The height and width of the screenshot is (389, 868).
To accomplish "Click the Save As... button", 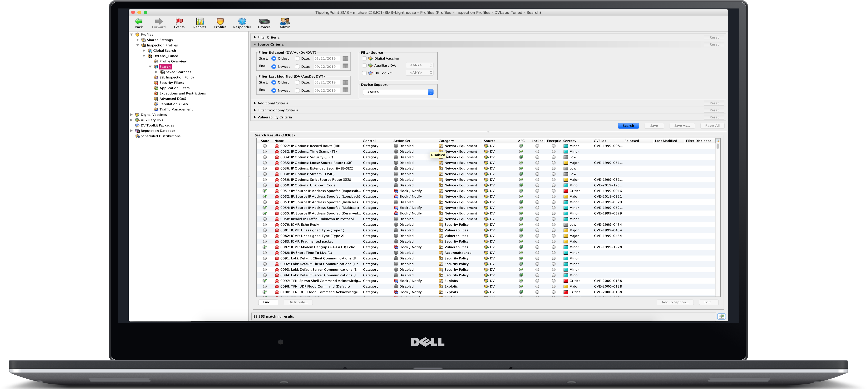I will [682, 126].
